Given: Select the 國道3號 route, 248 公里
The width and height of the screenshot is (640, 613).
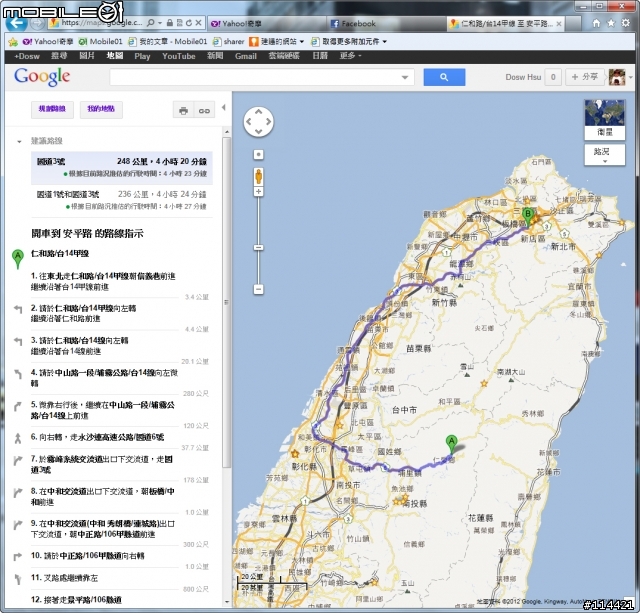Looking at the screenshot, I should pos(122,167).
